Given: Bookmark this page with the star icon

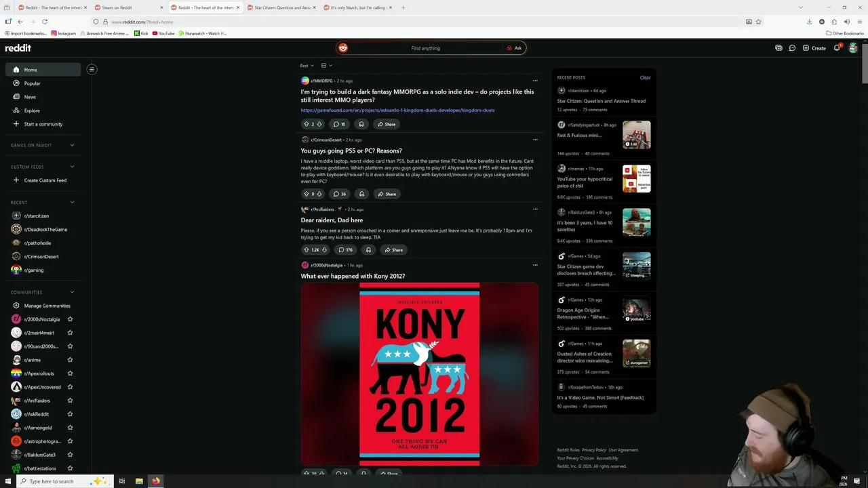Looking at the screenshot, I should point(759,22).
